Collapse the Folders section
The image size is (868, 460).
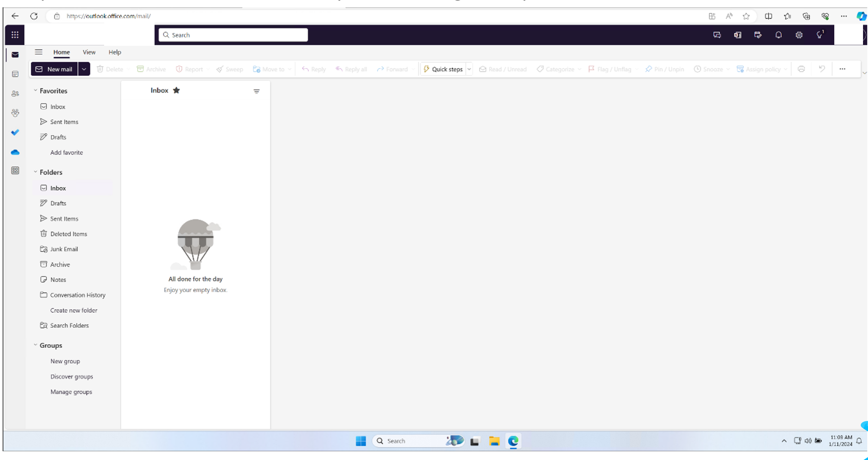point(35,172)
